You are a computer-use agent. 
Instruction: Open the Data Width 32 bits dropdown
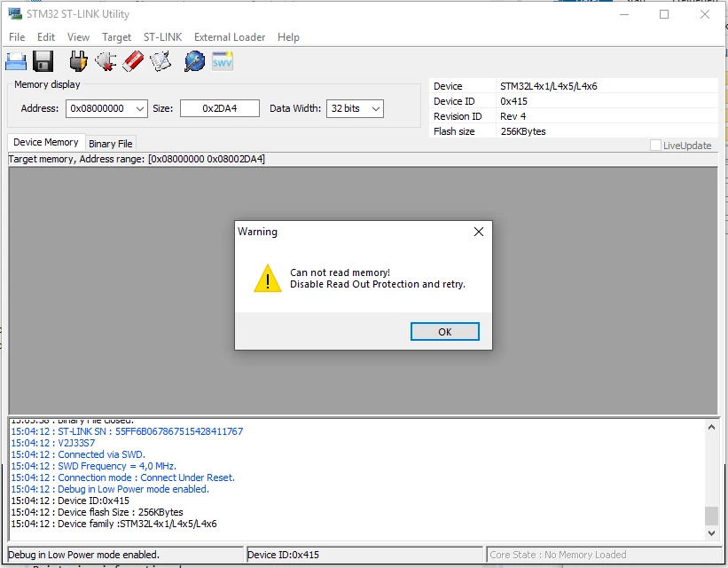pyautogui.click(x=355, y=109)
